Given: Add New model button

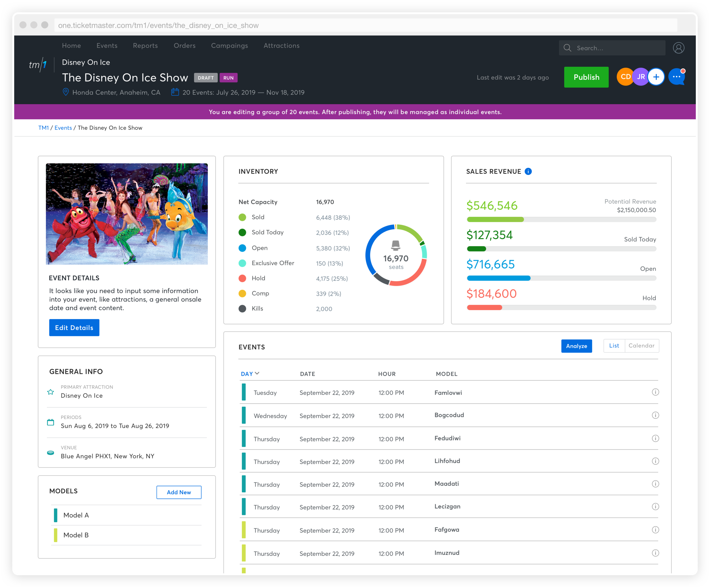Looking at the screenshot, I should point(179,492).
